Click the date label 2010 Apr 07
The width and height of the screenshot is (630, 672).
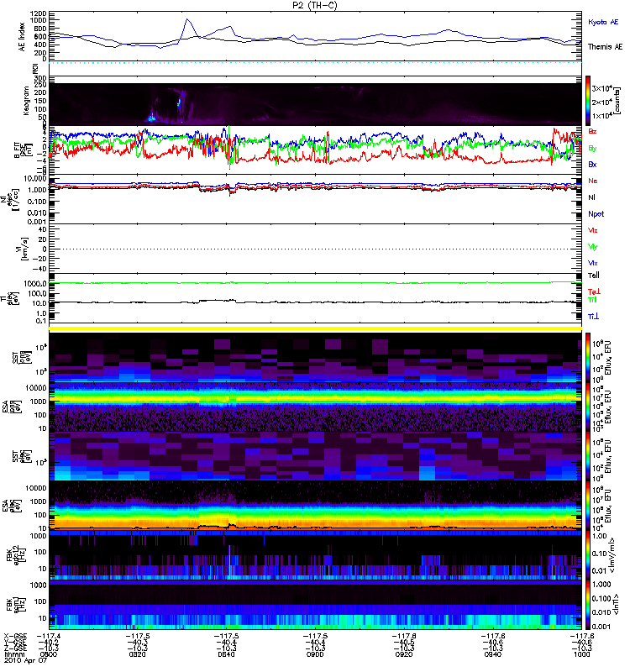(25, 660)
